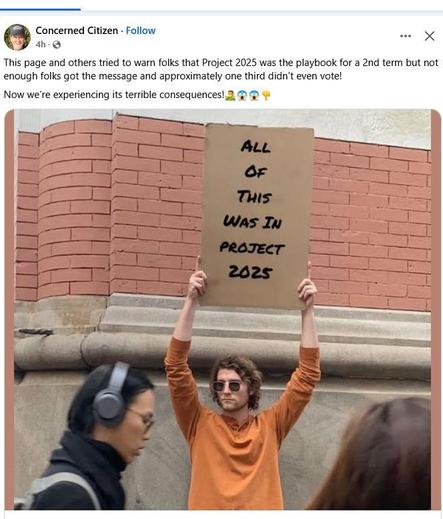Click the first screaming face emoji

pos(242,96)
